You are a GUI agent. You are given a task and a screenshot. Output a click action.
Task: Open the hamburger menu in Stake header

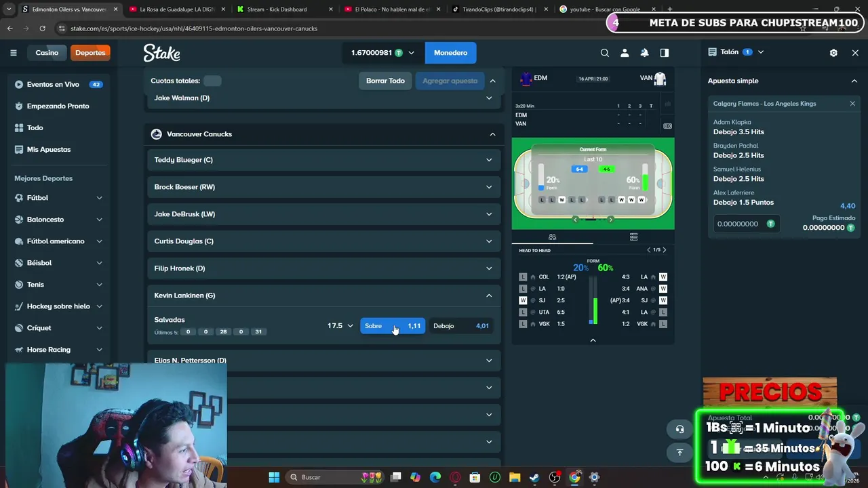click(13, 53)
